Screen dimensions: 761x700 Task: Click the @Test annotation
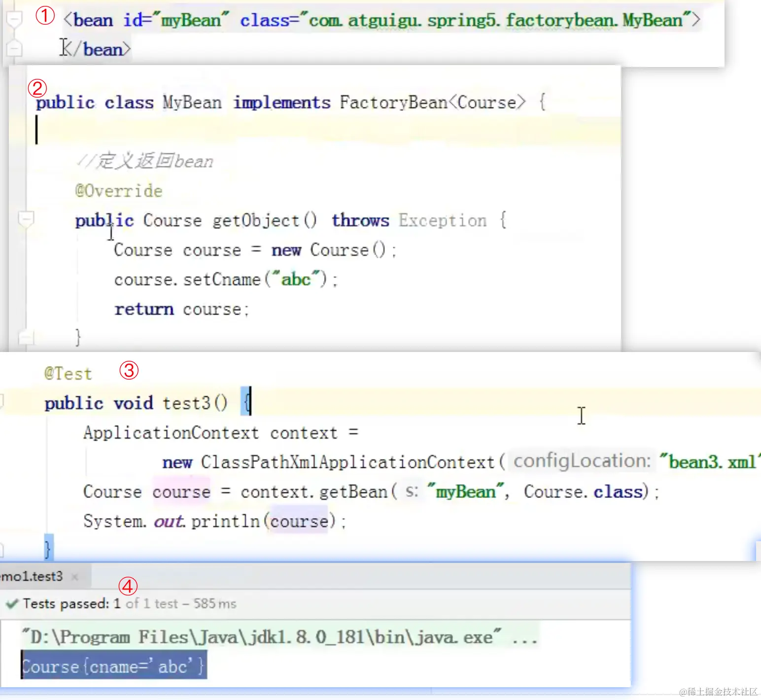(x=68, y=374)
